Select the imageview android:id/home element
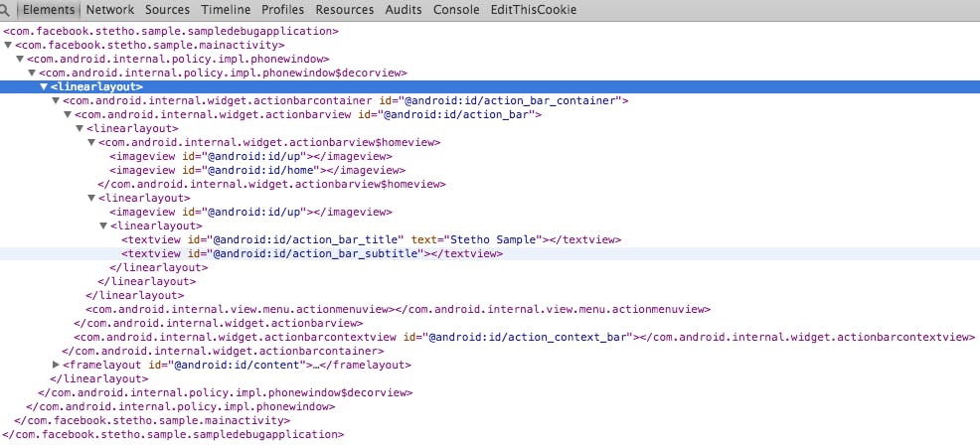The width and height of the screenshot is (980, 448). pyautogui.click(x=257, y=171)
